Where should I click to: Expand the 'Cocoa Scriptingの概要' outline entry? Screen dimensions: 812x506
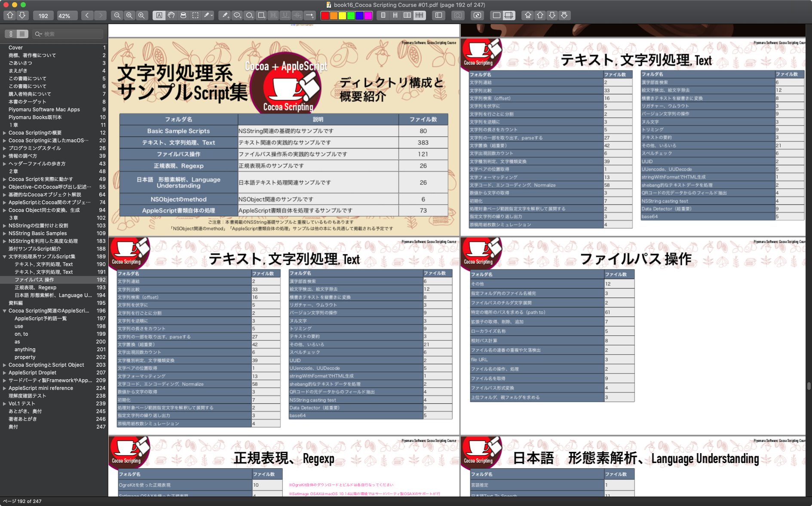point(4,133)
